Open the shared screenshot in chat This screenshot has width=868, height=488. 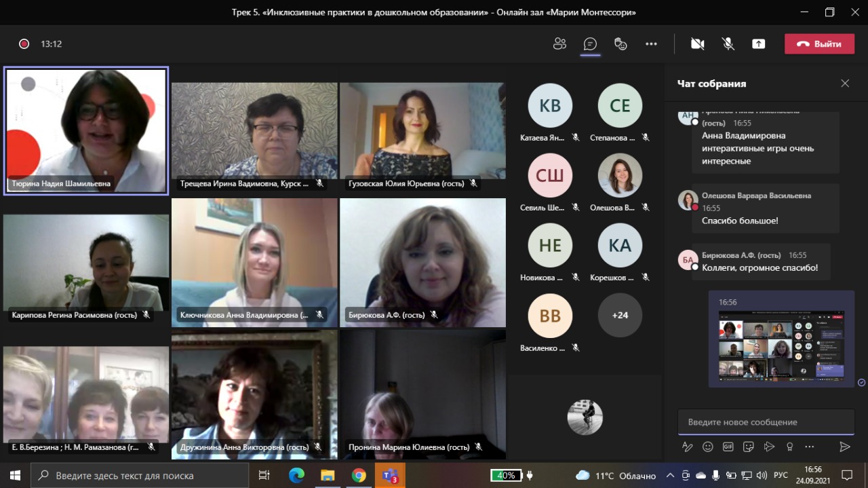coord(781,345)
